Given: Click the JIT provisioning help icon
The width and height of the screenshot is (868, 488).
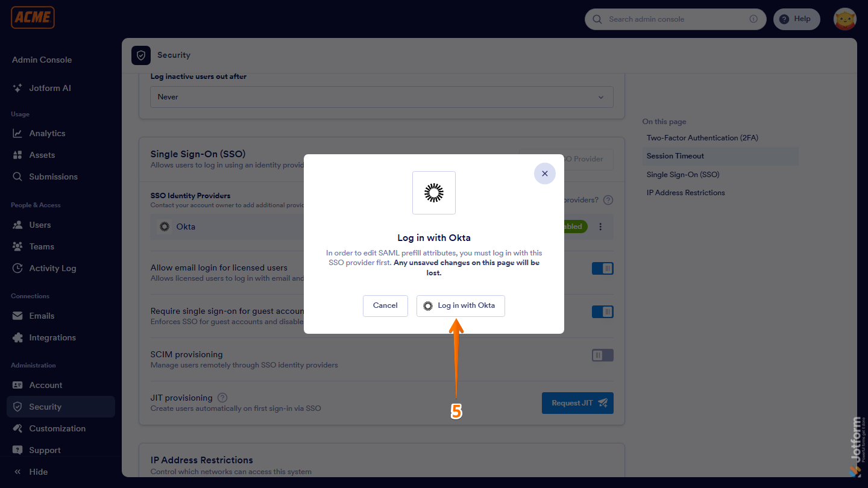Looking at the screenshot, I should click(222, 398).
